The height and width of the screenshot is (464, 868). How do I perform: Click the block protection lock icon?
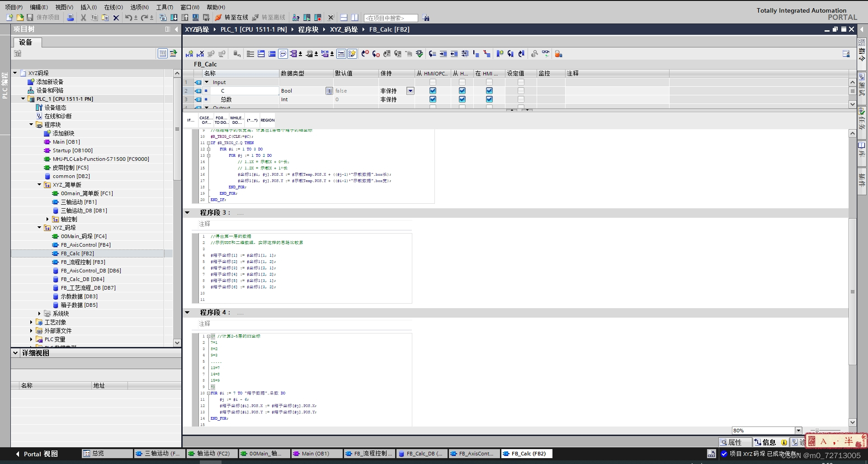558,54
